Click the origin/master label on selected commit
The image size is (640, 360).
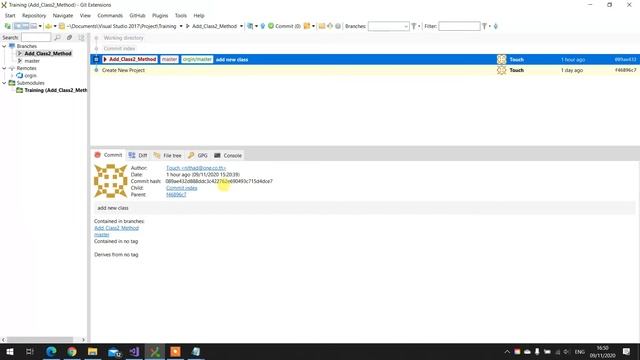197,59
